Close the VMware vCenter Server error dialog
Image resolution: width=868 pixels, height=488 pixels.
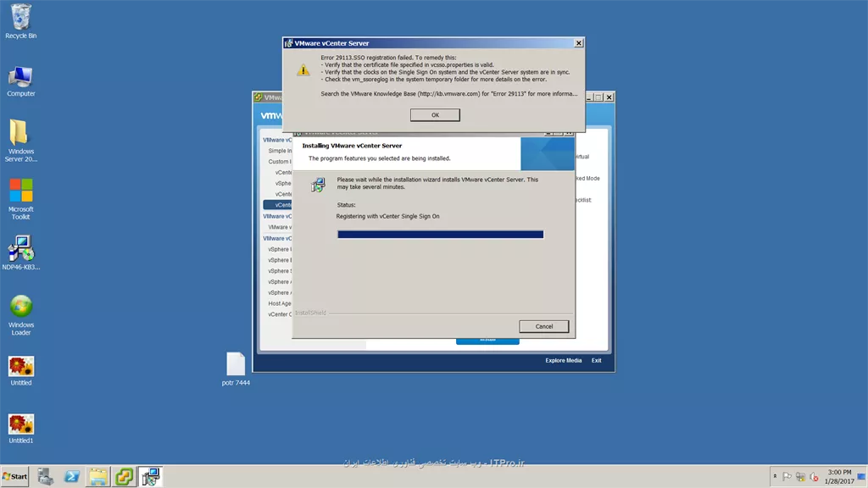(x=578, y=43)
